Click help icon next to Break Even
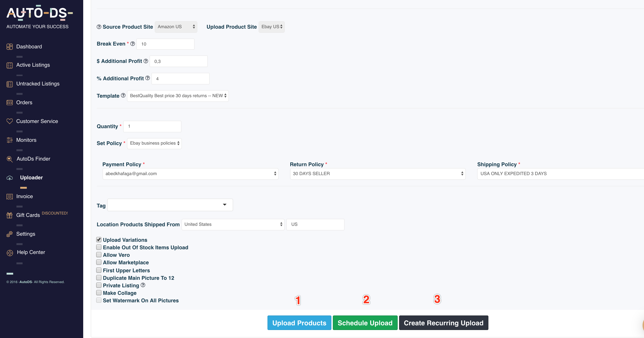 pyautogui.click(x=133, y=44)
